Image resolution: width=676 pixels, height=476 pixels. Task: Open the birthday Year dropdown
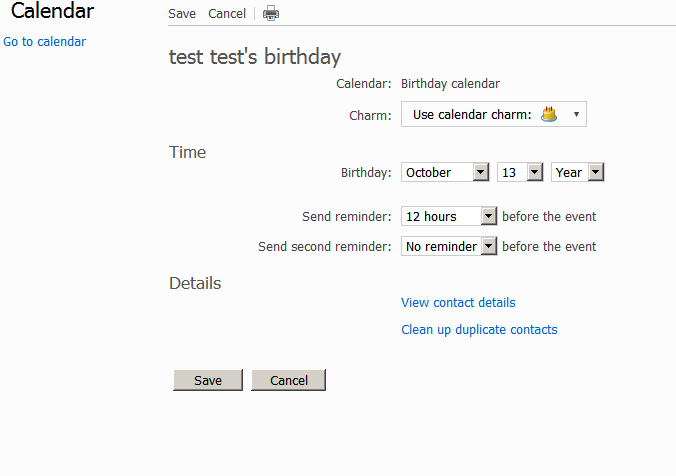(578, 173)
